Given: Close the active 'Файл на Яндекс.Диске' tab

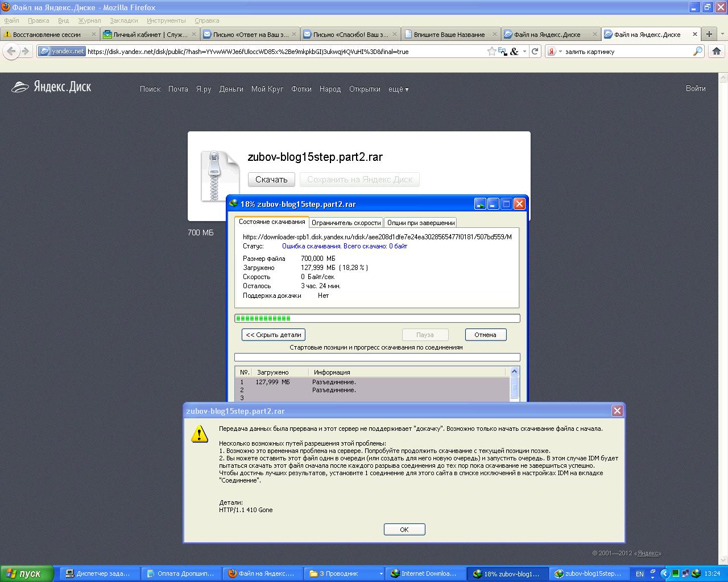Looking at the screenshot, I should (x=694, y=34).
